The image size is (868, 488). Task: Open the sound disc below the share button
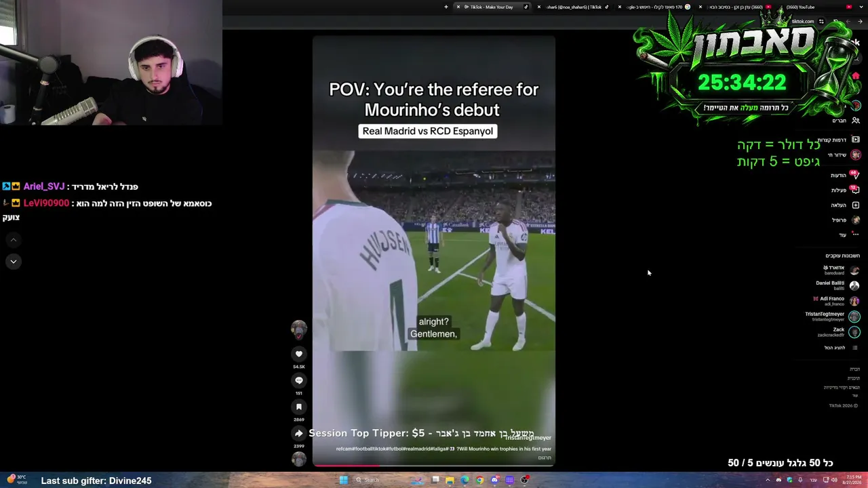(298, 460)
